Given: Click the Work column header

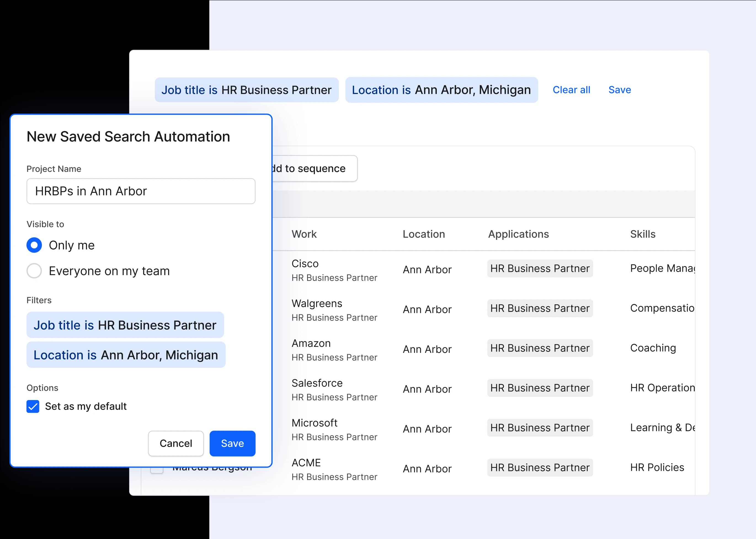Looking at the screenshot, I should click(x=304, y=234).
